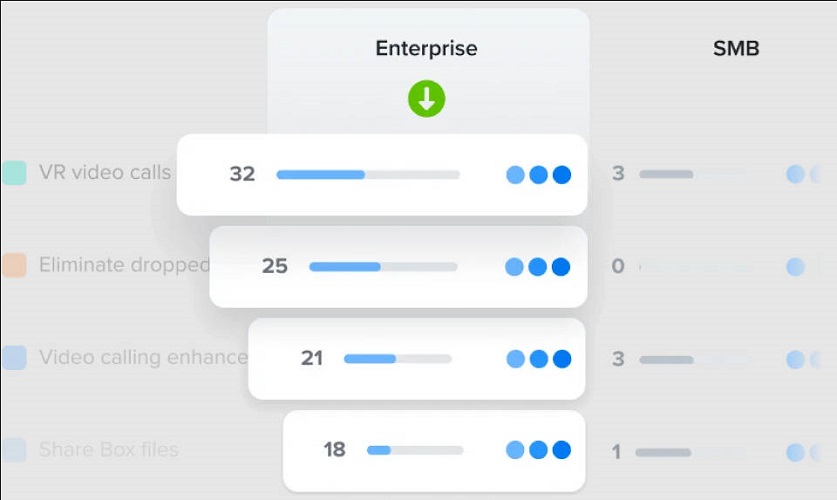Click the Enterprise progress bar in the row showing 32
The image size is (837, 500).
[367, 174]
